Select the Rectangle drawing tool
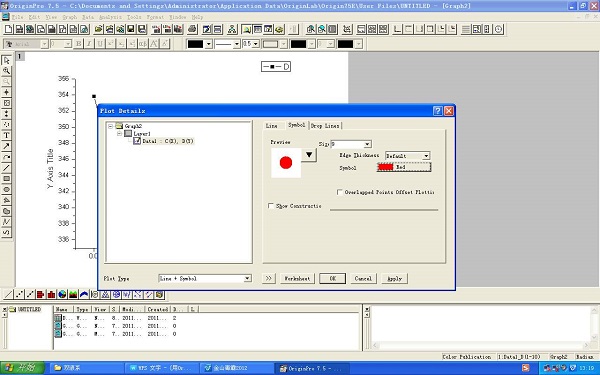Viewport: 600px width, 375px height. point(6,179)
